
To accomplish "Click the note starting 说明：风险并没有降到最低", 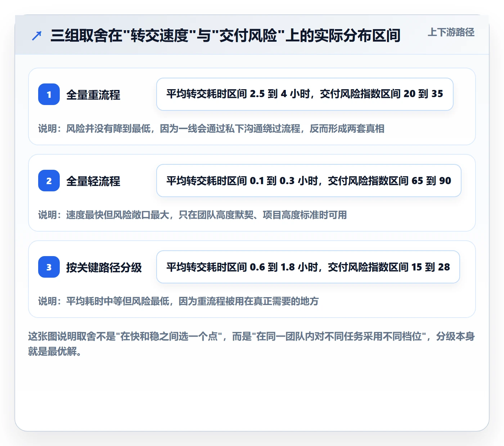I will [211, 128].
